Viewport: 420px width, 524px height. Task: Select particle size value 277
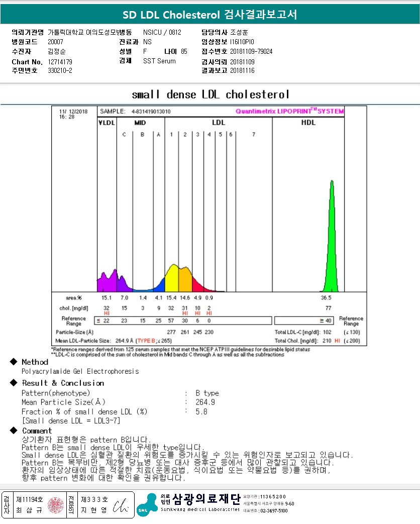point(171,332)
